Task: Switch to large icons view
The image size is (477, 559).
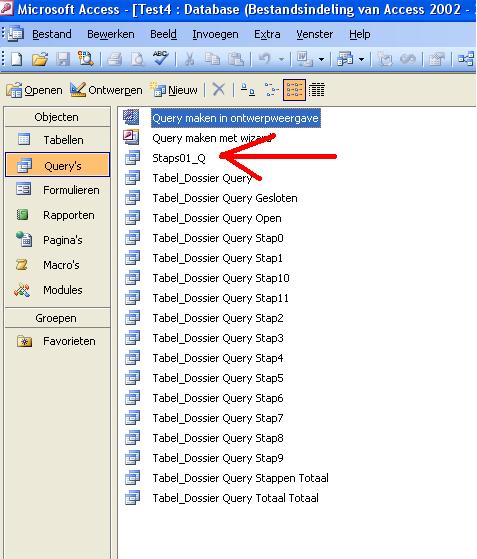Action: click(248, 90)
